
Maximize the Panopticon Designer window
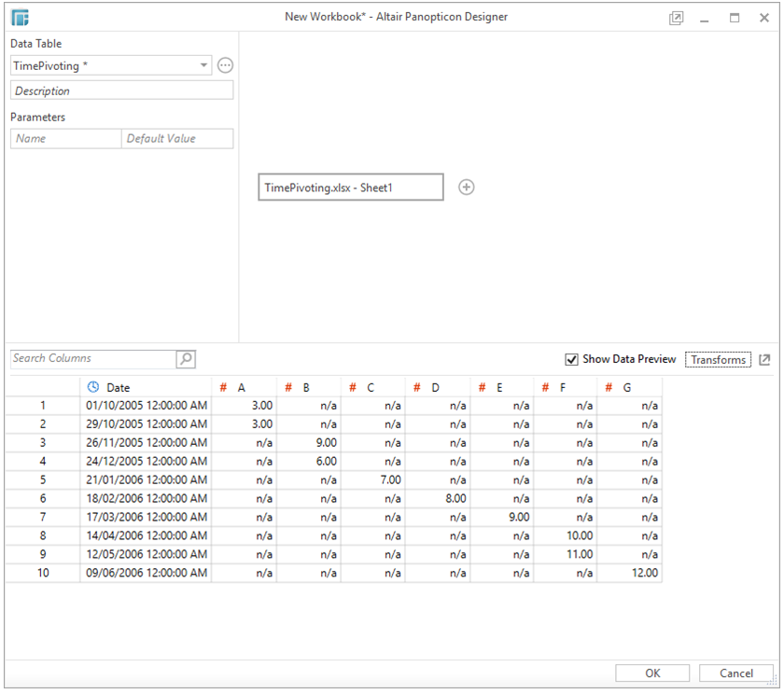coord(735,18)
